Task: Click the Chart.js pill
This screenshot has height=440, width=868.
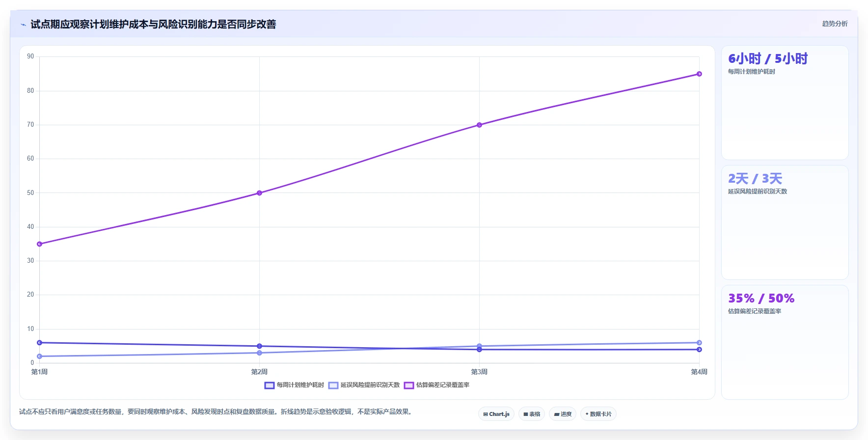Action: (x=496, y=414)
